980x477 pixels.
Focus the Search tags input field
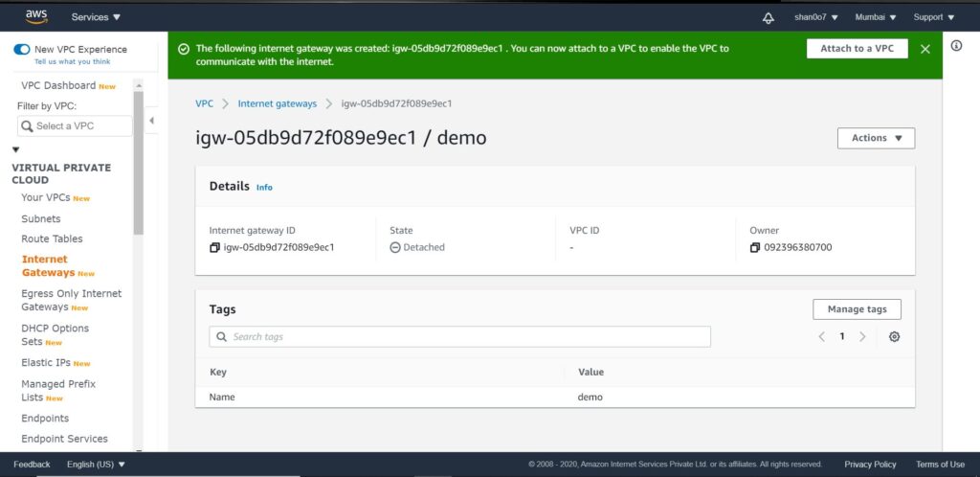coord(460,336)
